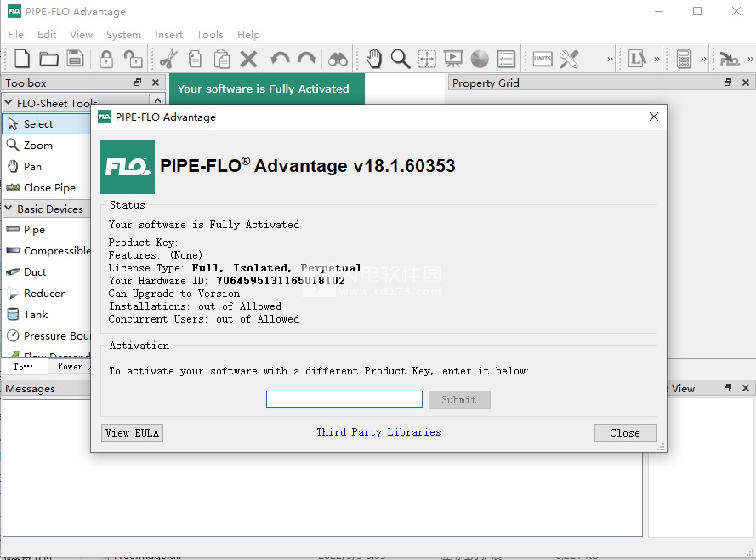Paste using the clipboard icon
This screenshot has width=756, height=560.
[x=222, y=59]
